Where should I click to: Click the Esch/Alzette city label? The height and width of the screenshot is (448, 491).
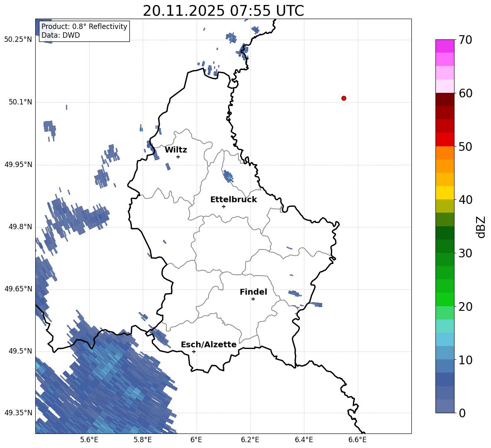[209, 344]
